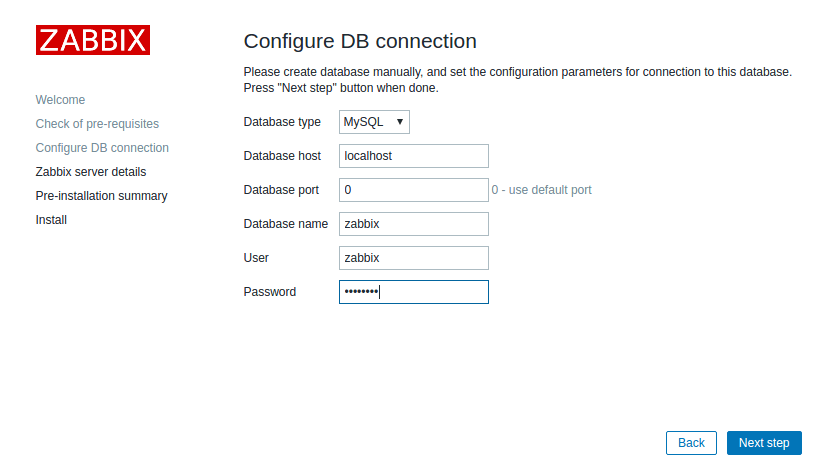Click the ZABBIX logo
This screenshot has height=469, width=838.
[93, 40]
